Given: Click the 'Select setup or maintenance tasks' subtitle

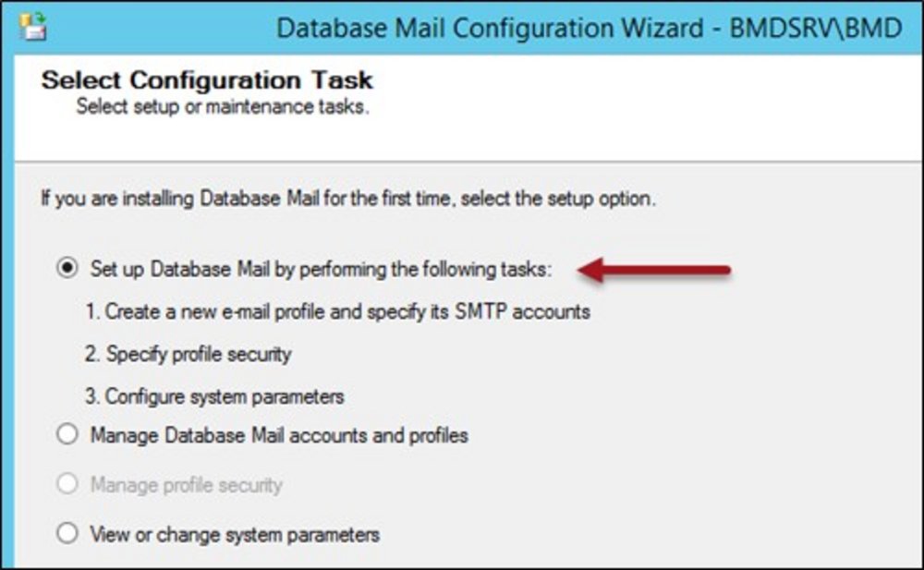Looking at the screenshot, I should (x=222, y=106).
